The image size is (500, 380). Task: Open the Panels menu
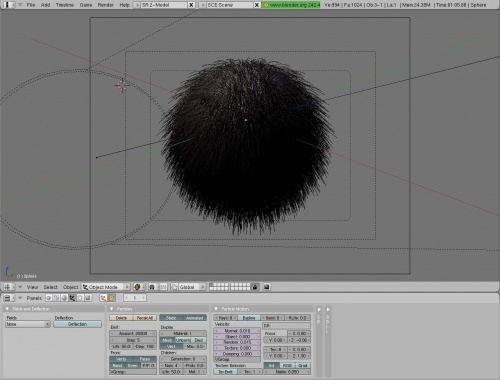34,298
